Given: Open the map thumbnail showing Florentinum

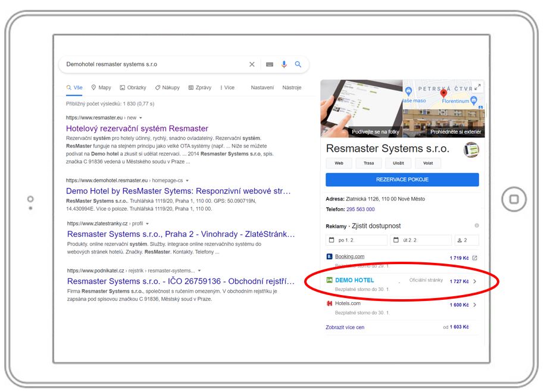Looking at the screenshot, I should (444, 95).
